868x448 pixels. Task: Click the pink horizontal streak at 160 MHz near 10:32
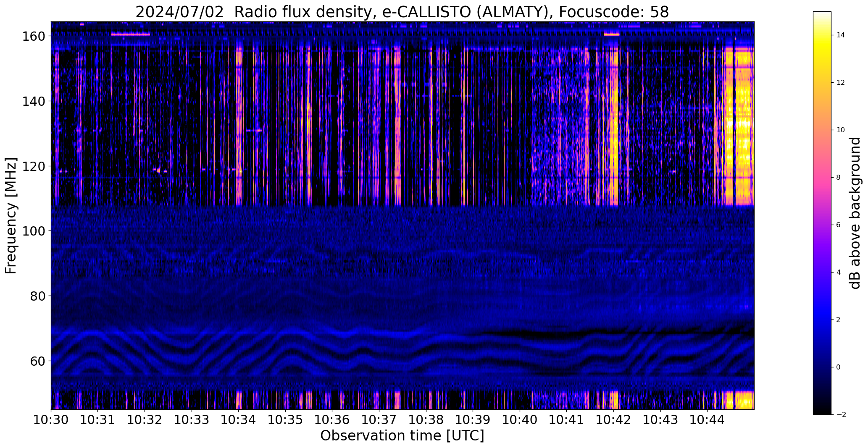tap(131, 34)
